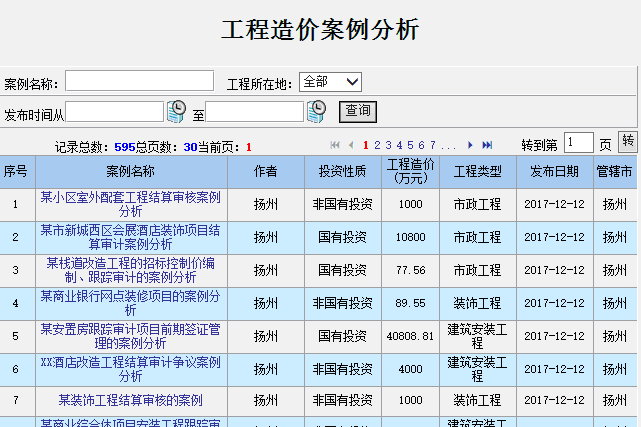Viewport: 641px width, 427px height.
Task: Open 某小区室外配套工程结算审核案例分析 link
Action: coord(130,204)
